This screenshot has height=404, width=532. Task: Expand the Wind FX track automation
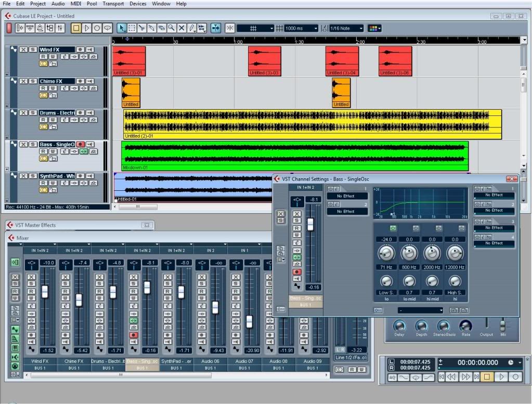[x=7, y=74]
